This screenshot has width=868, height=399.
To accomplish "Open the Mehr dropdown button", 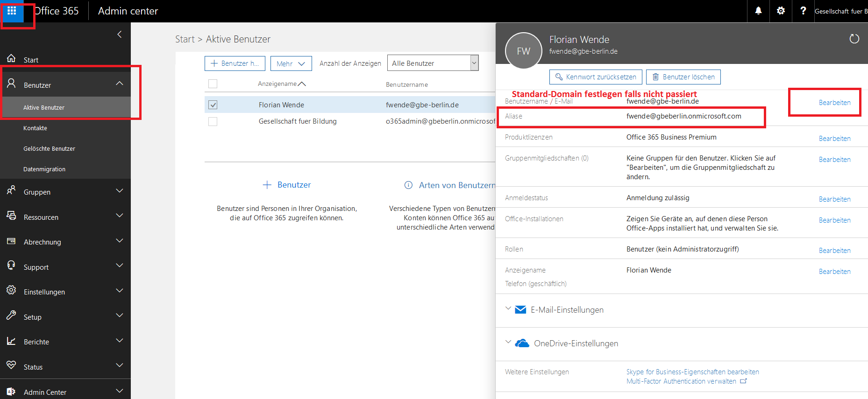I will (291, 63).
